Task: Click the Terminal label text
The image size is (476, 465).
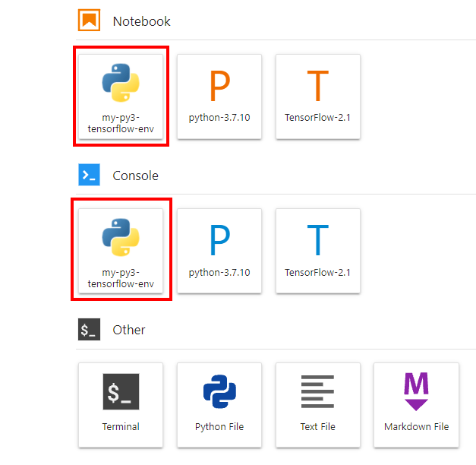Action: point(121,426)
